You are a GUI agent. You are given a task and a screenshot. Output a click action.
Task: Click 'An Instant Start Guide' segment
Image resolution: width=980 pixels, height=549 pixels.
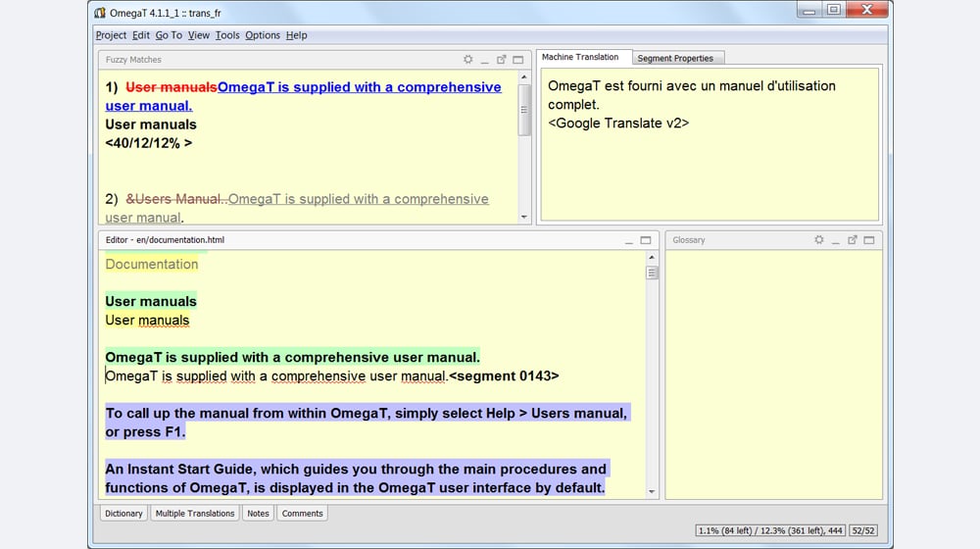357,478
